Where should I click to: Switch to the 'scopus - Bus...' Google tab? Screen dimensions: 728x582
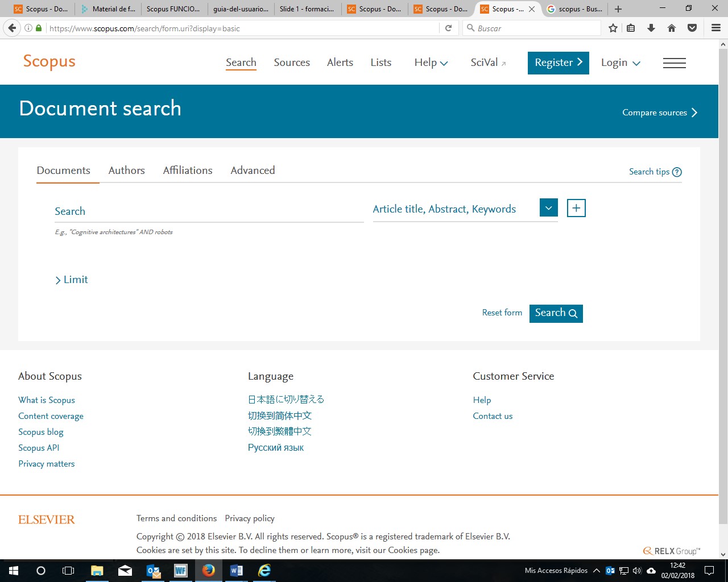click(574, 9)
